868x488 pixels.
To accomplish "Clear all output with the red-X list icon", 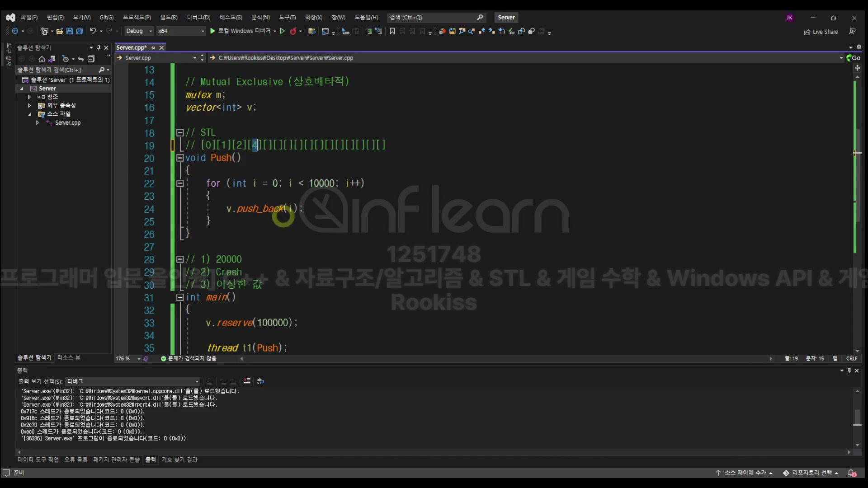I will [x=247, y=381].
